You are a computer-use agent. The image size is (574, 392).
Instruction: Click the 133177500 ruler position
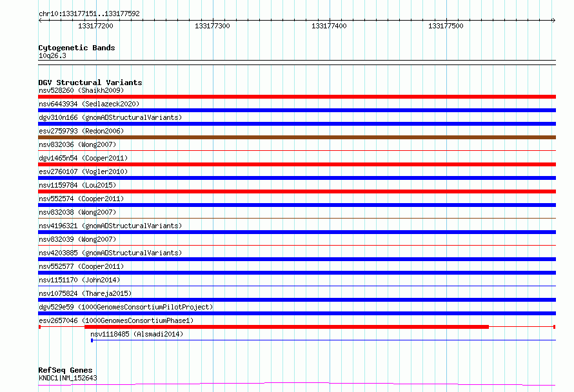tap(446, 26)
